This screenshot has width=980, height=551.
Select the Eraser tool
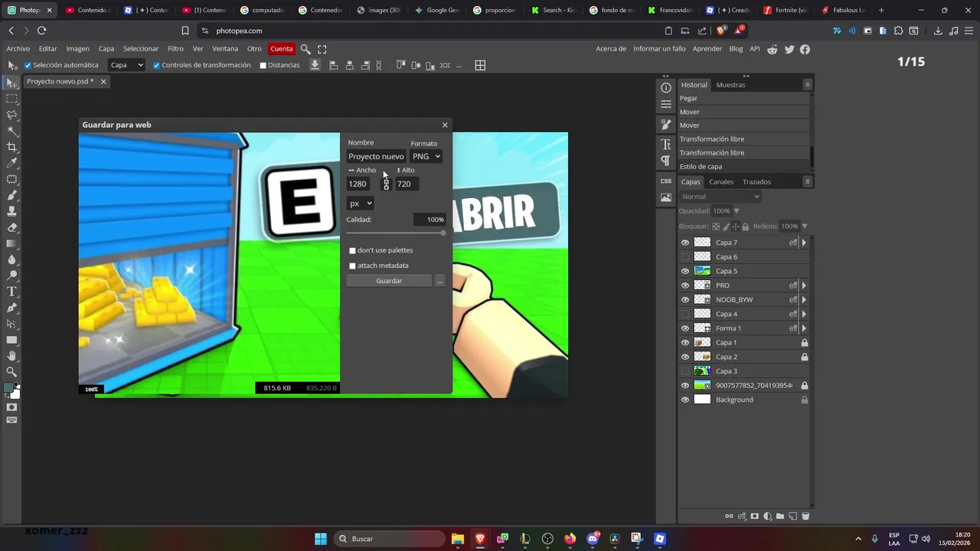click(x=11, y=227)
